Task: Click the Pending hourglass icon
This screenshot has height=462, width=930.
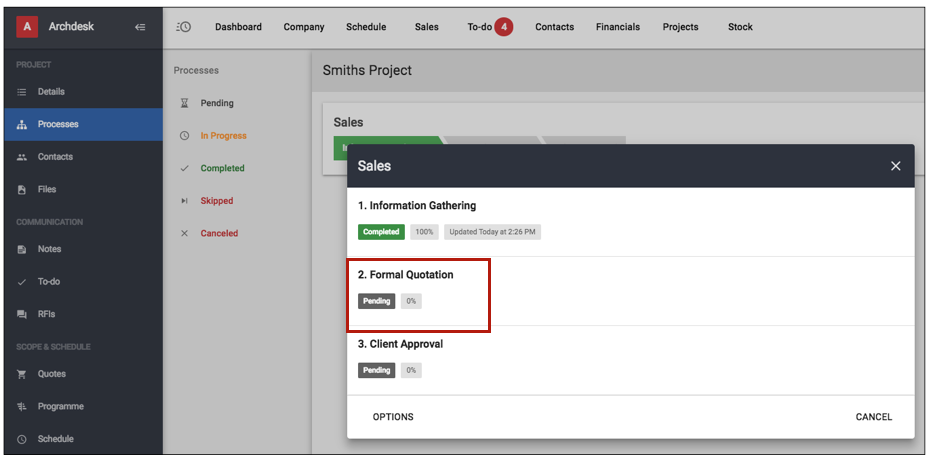Action: [x=184, y=103]
